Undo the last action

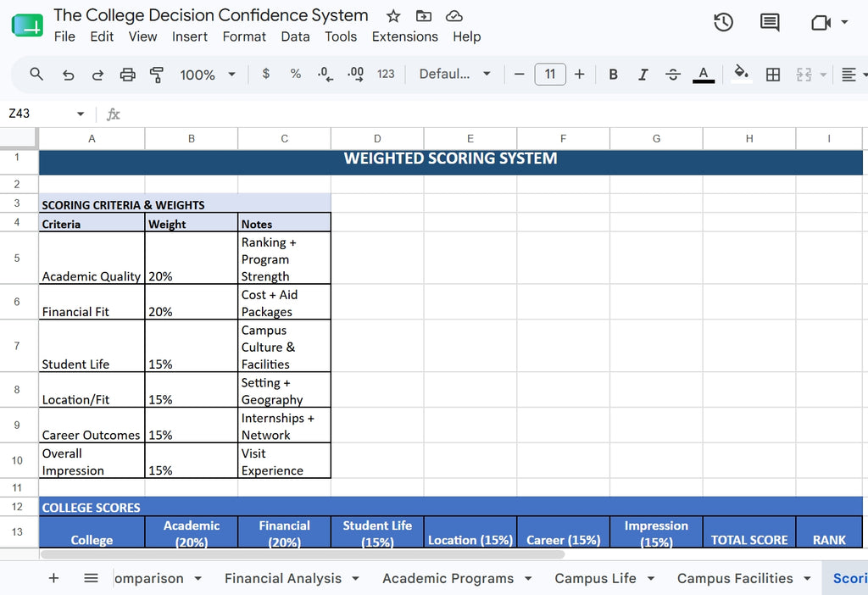pos(68,75)
